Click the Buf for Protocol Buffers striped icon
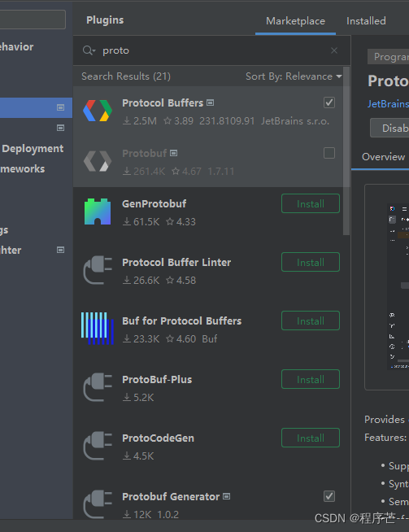 (97, 329)
